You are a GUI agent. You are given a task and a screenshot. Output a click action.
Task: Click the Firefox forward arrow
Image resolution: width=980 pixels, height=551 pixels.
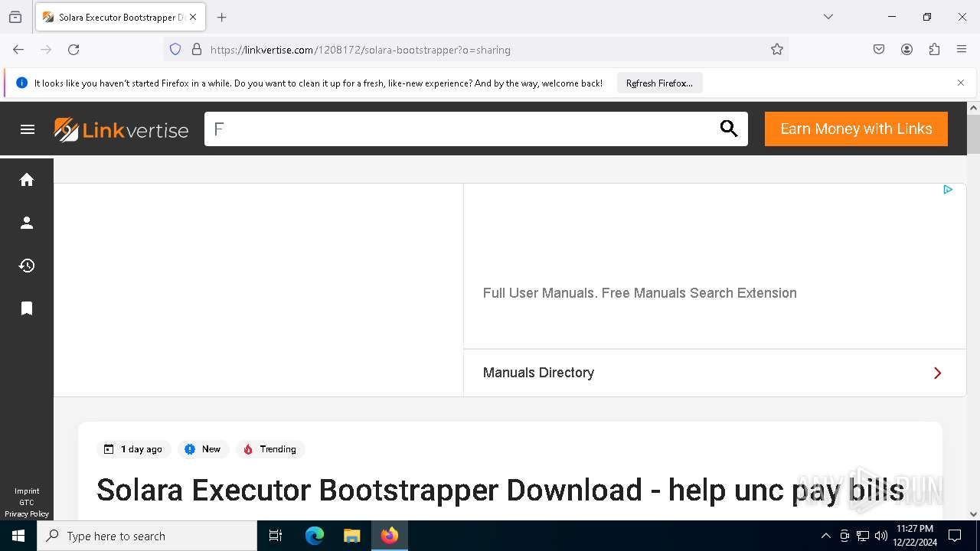point(46,50)
